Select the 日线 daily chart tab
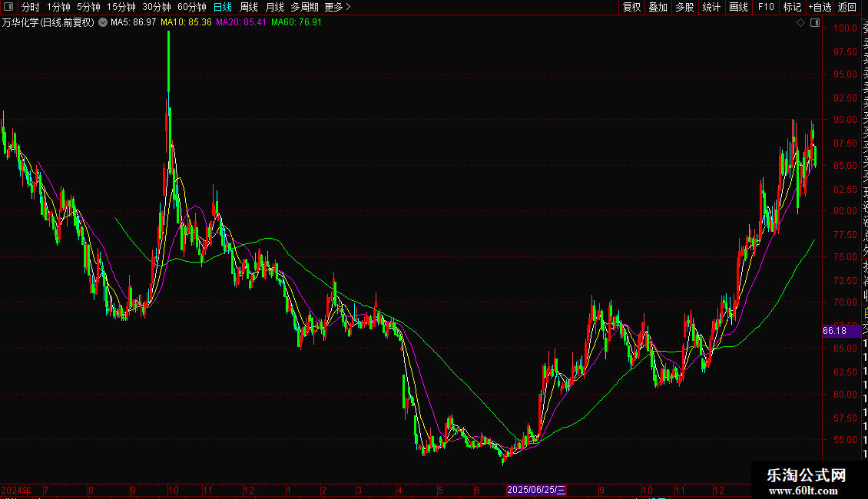The width and height of the screenshot is (868, 499). (x=223, y=7)
